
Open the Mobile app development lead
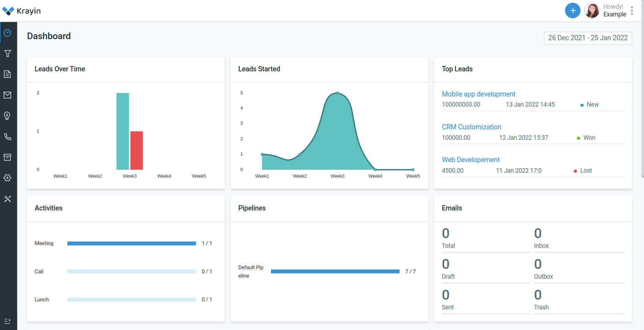coord(478,94)
